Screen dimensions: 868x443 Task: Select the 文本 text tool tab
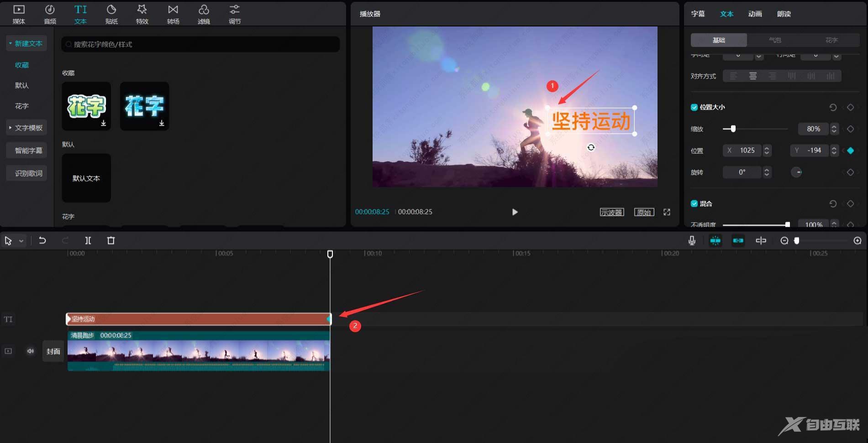point(80,14)
